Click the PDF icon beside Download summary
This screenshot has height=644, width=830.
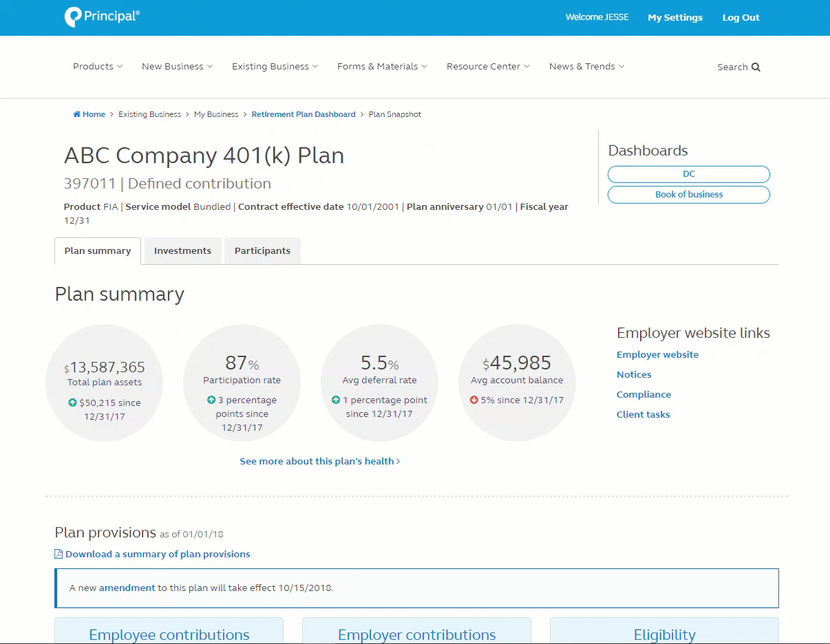(58, 554)
